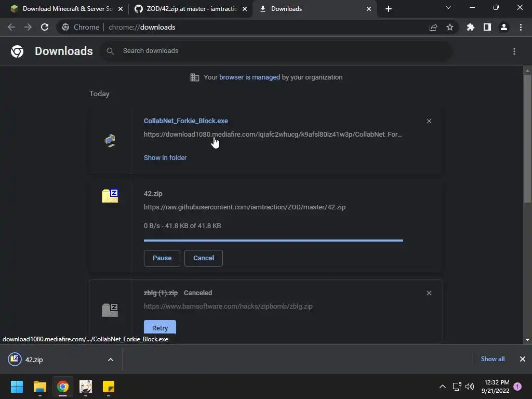
Task: Open the clock showing 12:32 PM
Action: [x=496, y=387]
